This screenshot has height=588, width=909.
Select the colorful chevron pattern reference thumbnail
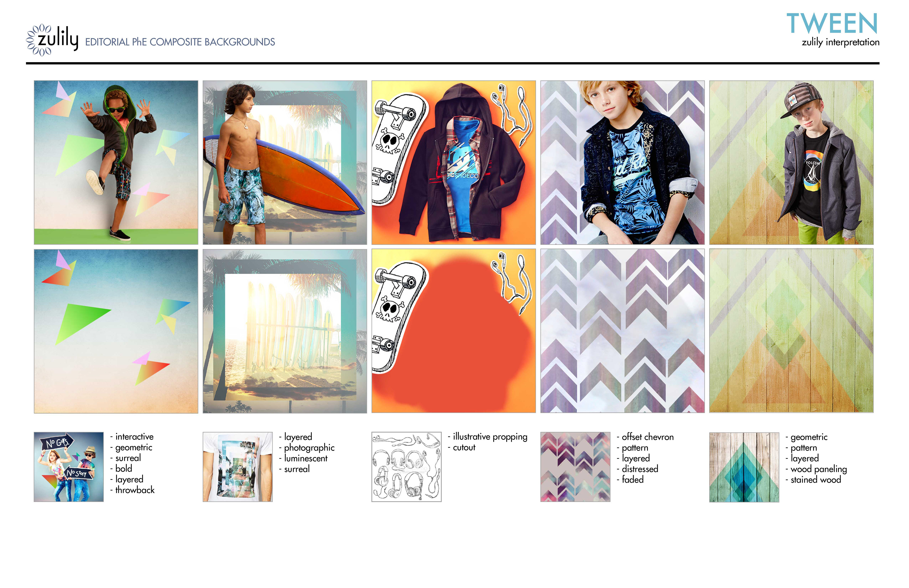[575, 467]
